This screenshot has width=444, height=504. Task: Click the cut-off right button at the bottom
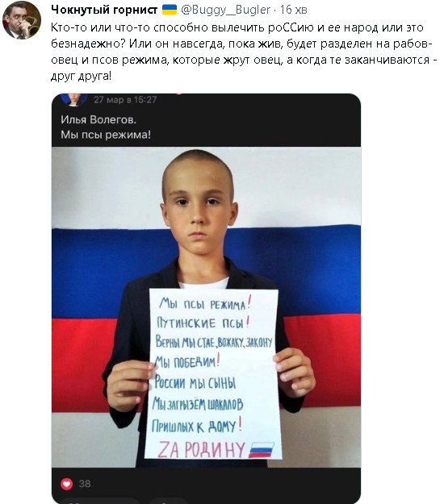[170, 502]
